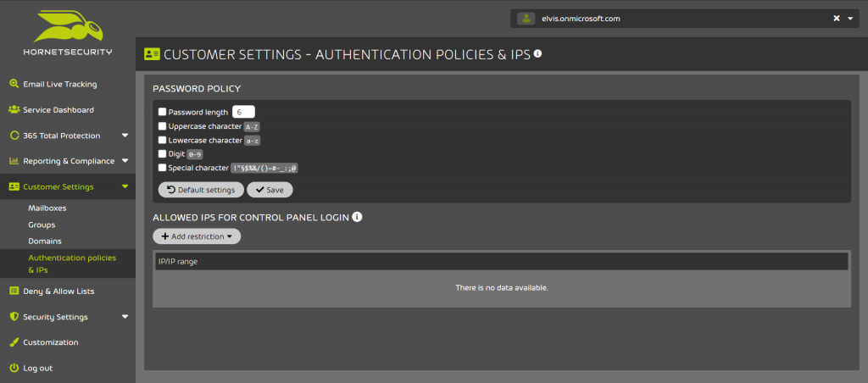Click the "There is no data available." text
Image resolution: width=868 pixels, height=383 pixels.
[x=502, y=288]
